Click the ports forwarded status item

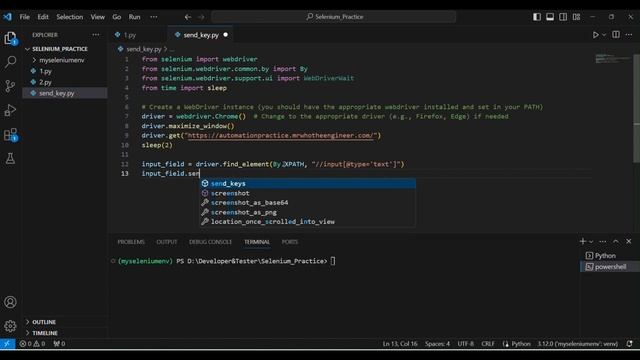59,344
